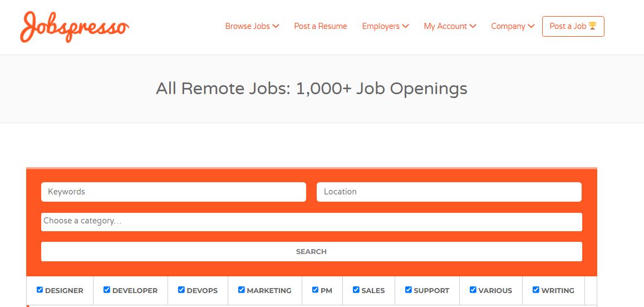Click the trophy icon in Post a Job
The image size is (644, 307).
coord(592,26)
